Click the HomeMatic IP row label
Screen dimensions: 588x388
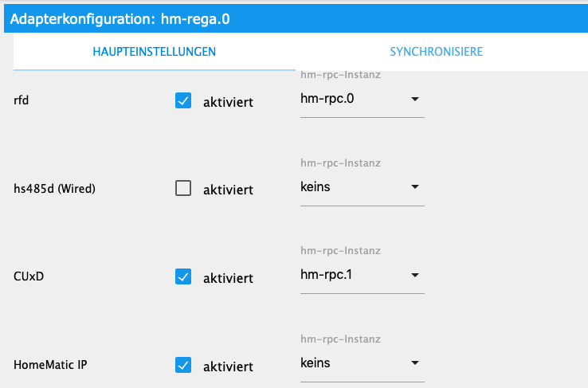[x=49, y=366]
